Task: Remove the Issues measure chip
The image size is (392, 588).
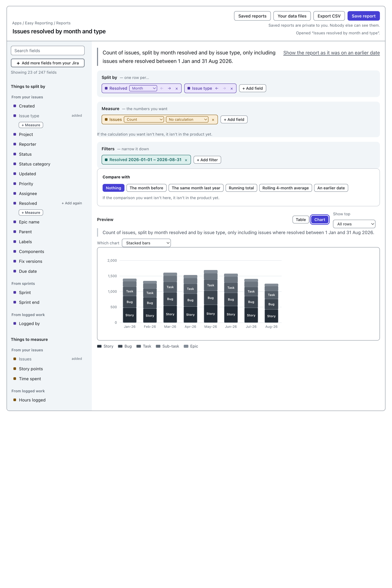Action: point(213,120)
